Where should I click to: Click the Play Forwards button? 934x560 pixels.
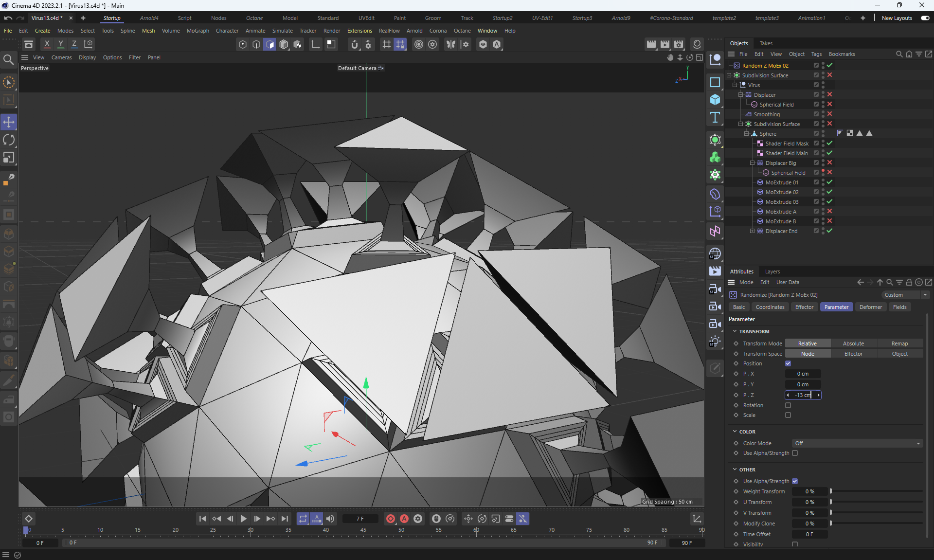(243, 519)
